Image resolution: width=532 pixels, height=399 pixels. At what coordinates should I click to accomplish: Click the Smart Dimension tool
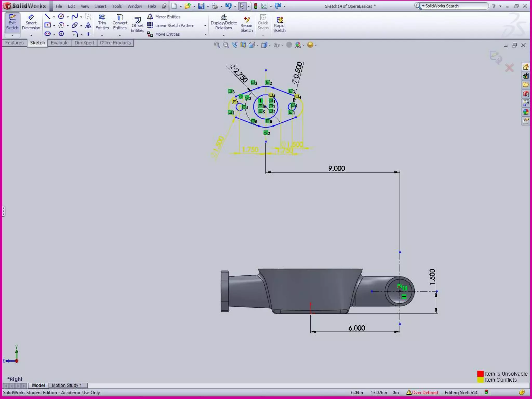pyautogui.click(x=31, y=22)
